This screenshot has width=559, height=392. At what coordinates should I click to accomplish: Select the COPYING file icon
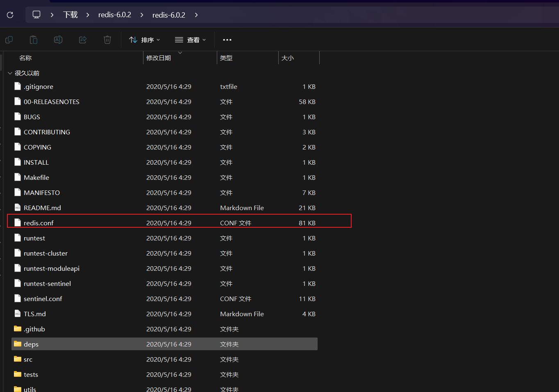(x=18, y=147)
